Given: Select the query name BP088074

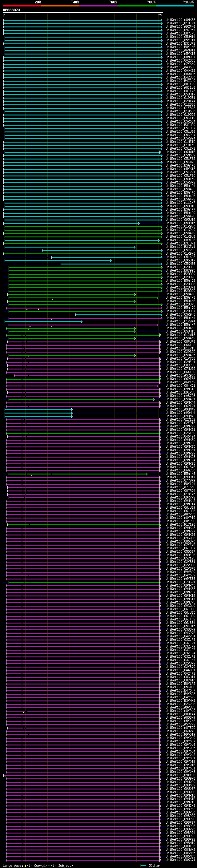Looking at the screenshot, I should tap(12, 10).
